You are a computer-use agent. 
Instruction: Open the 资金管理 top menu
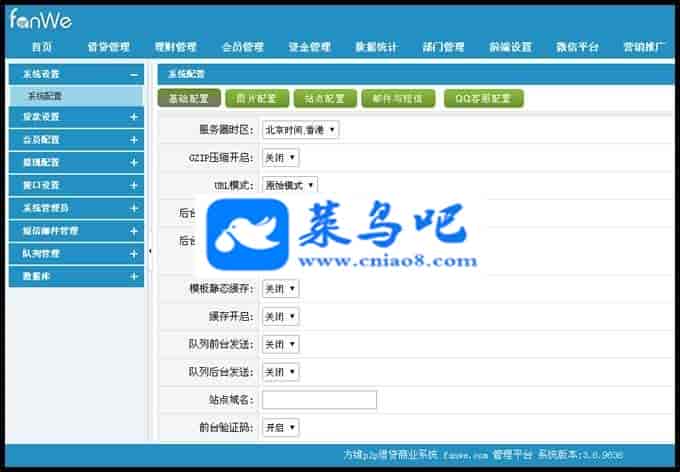pyautogui.click(x=310, y=47)
